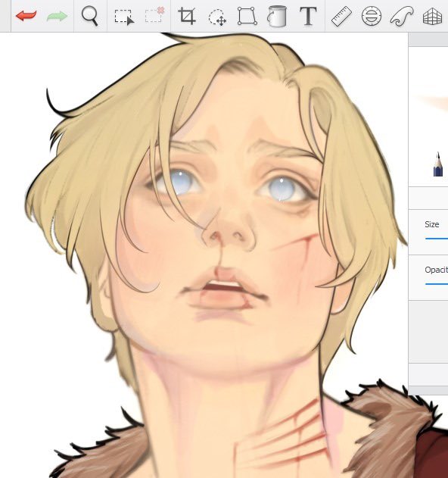Select the Crop tool

[187, 16]
